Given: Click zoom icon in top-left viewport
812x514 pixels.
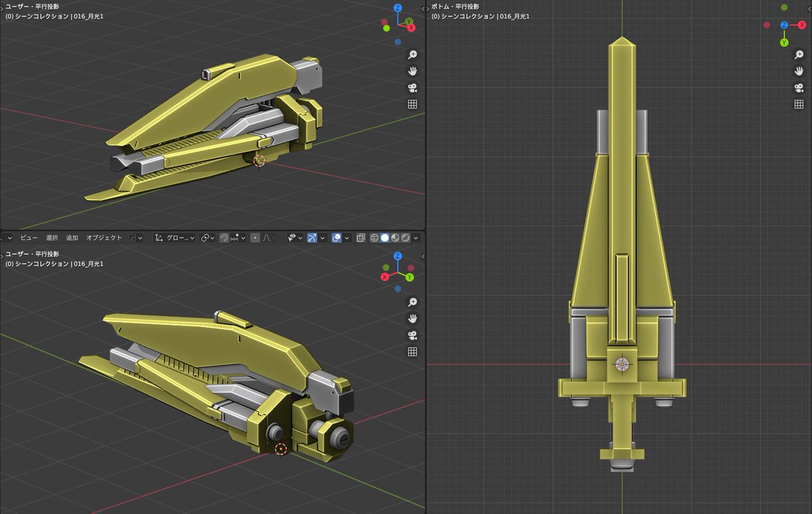Looking at the screenshot, I should click(x=412, y=55).
